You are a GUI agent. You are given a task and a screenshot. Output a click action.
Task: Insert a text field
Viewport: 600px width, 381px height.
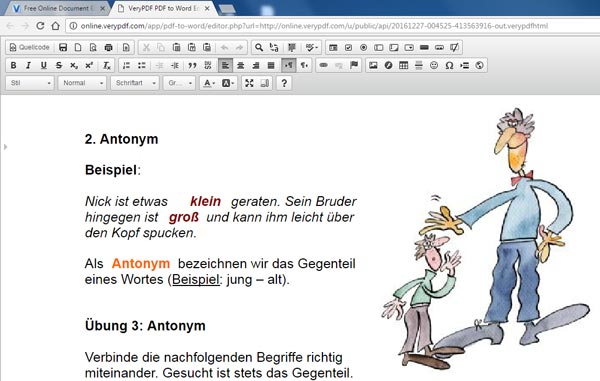(x=379, y=47)
